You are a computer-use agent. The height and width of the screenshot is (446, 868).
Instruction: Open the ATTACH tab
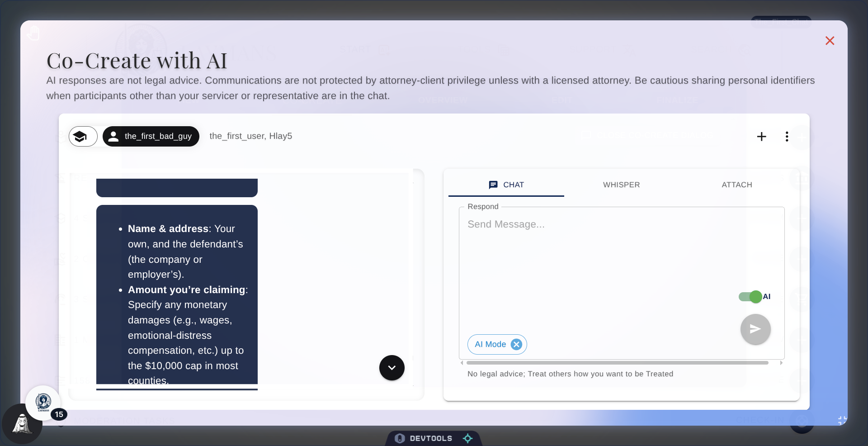737,185
